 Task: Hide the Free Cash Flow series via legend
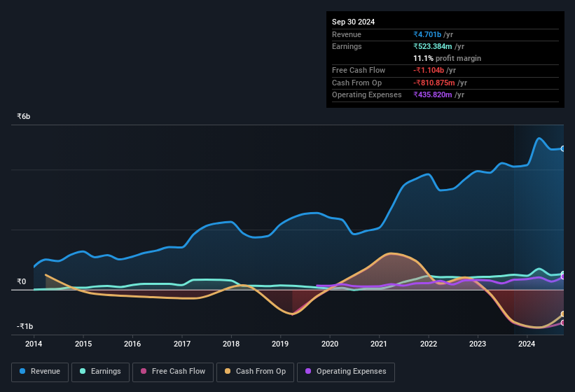point(171,371)
